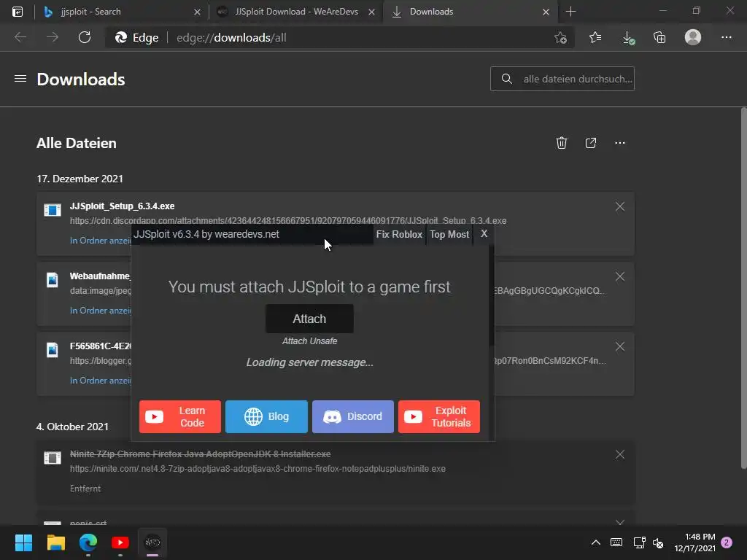Click the Webaufnahme image file icon

click(53, 279)
